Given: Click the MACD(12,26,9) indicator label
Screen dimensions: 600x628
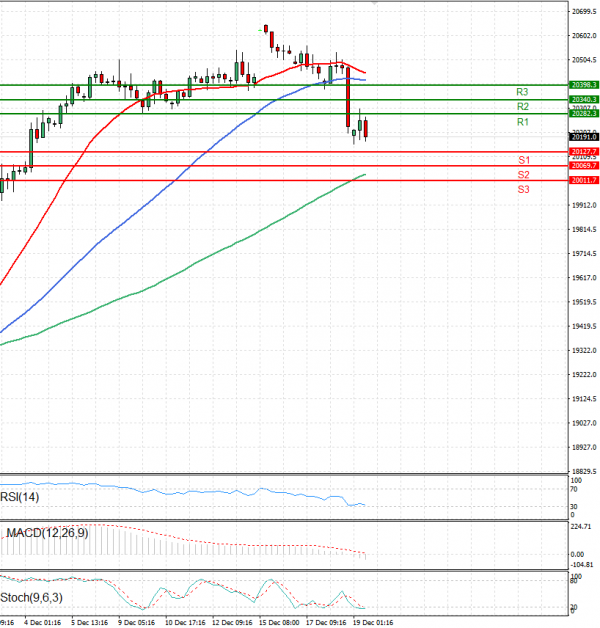Looking at the screenshot, I should click(47, 533).
